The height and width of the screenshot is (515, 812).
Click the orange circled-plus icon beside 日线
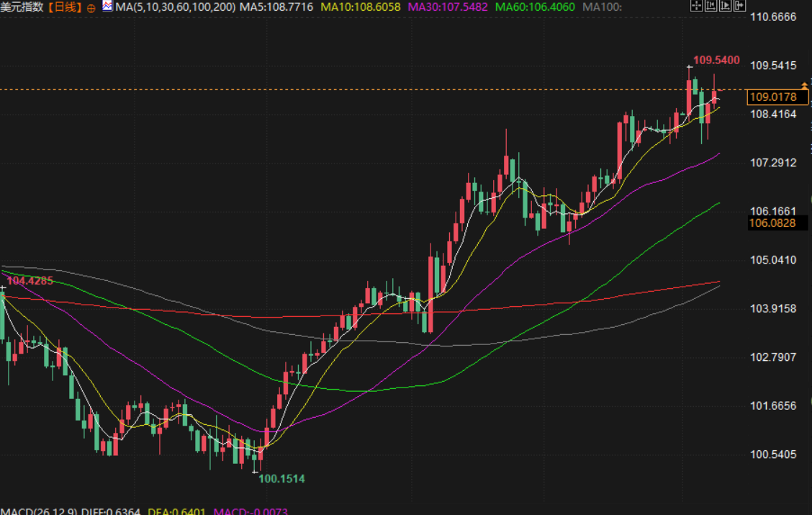[91, 8]
